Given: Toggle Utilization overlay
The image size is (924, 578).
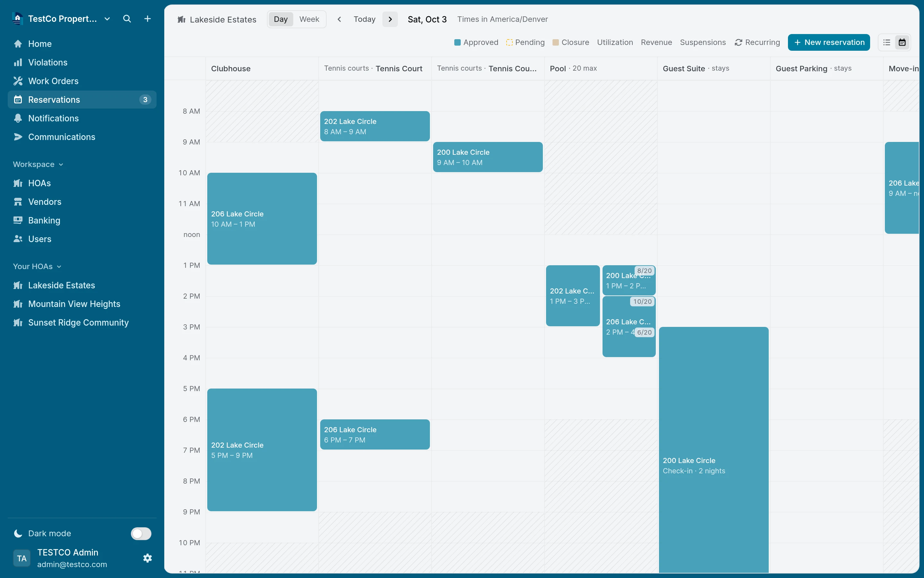Looking at the screenshot, I should pyautogui.click(x=615, y=42).
